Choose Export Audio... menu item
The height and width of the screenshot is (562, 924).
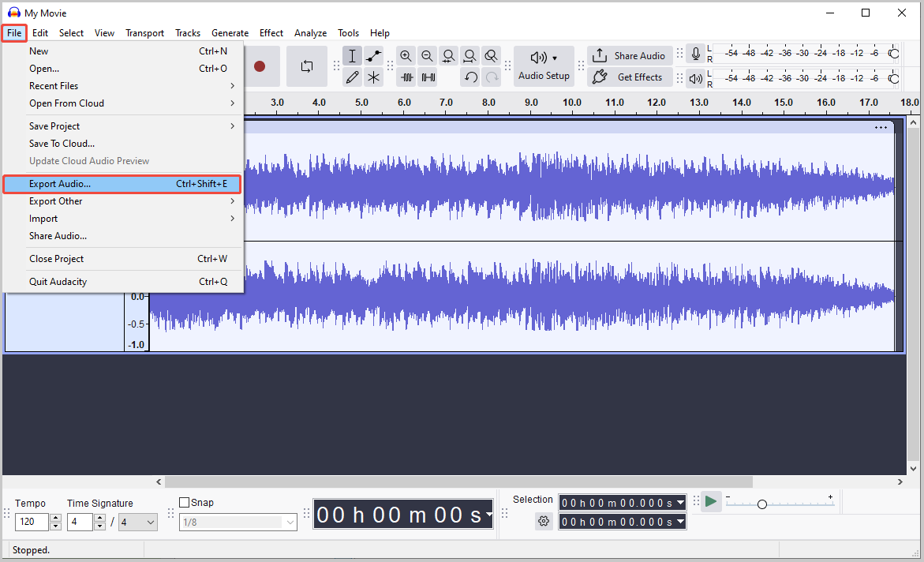[122, 184]
